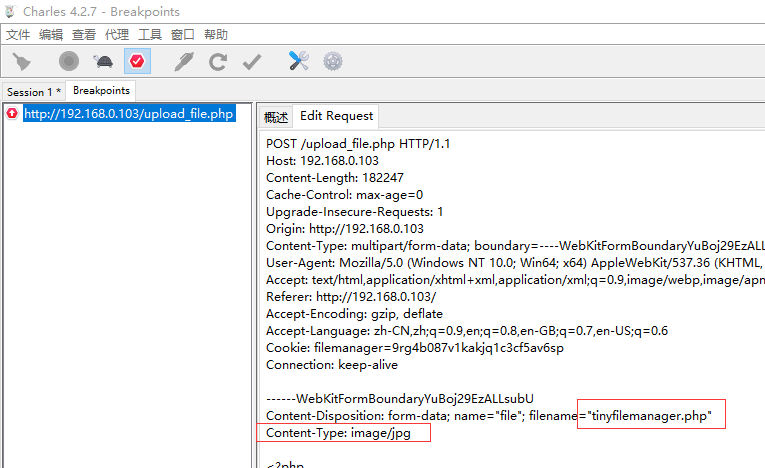This screenshot has height=468, width=765.
Task: Open the 编辑 menu
Action: click(x=51, y=35)
